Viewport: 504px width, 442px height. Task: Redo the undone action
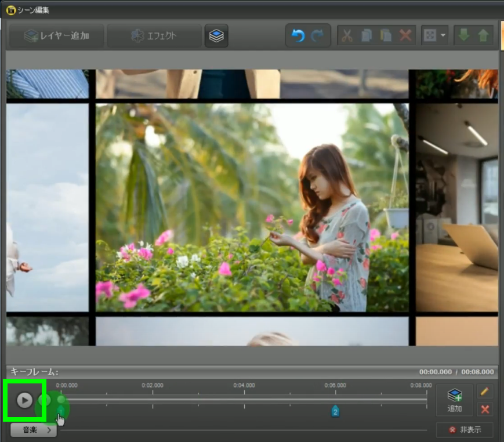click(317, 35)
